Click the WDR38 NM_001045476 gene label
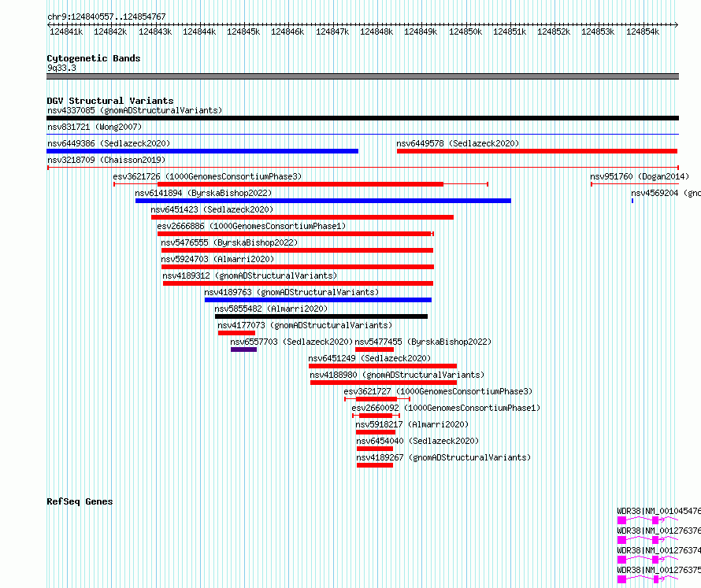The width and height of the screenshot is (701, 588). [658, 511]
